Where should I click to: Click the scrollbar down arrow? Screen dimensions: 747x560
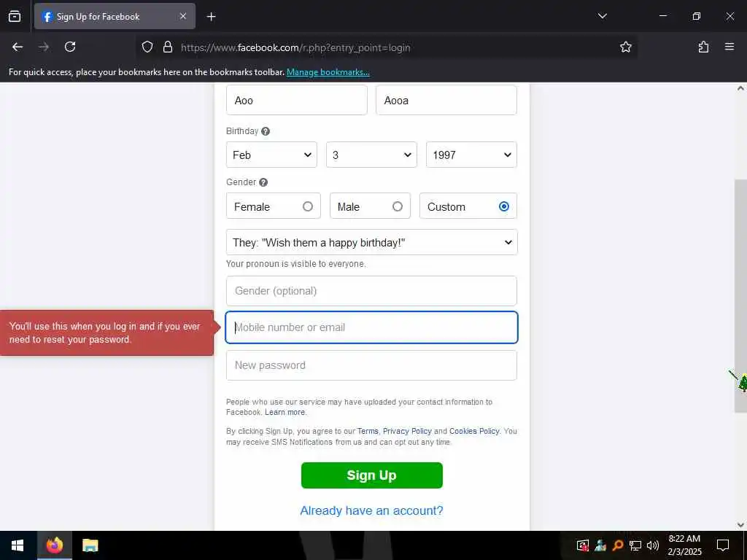coord(740,525)
